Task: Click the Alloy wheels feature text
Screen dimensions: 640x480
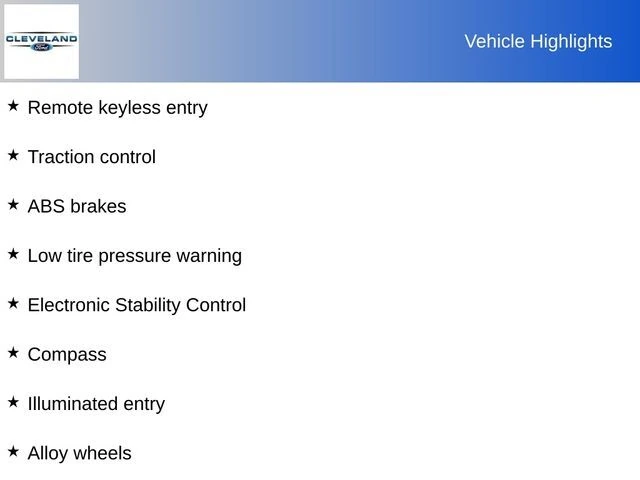Action: pyautogui.click(x=79, y=453)
